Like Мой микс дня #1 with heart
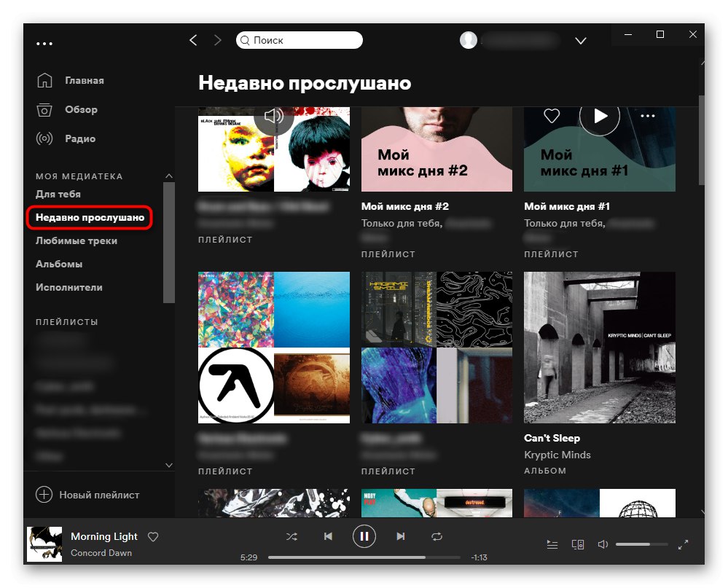Screen dimensions: 728x588 click(552, 116)
